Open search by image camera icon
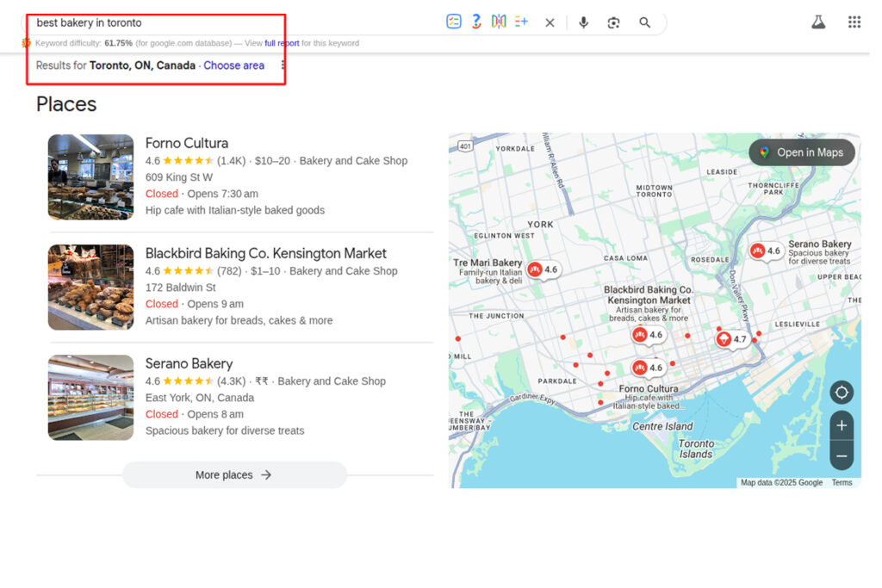The width and height of the screenshot is (882, 588). [613, 22]
